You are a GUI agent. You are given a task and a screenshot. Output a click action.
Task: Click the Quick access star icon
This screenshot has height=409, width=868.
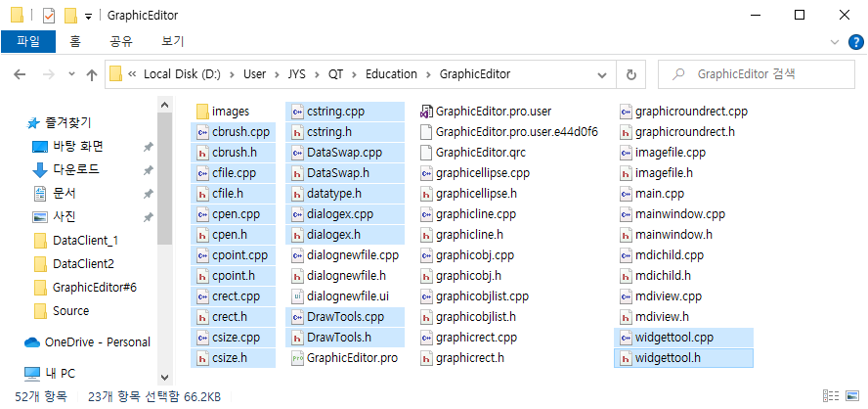pos(34,123)
